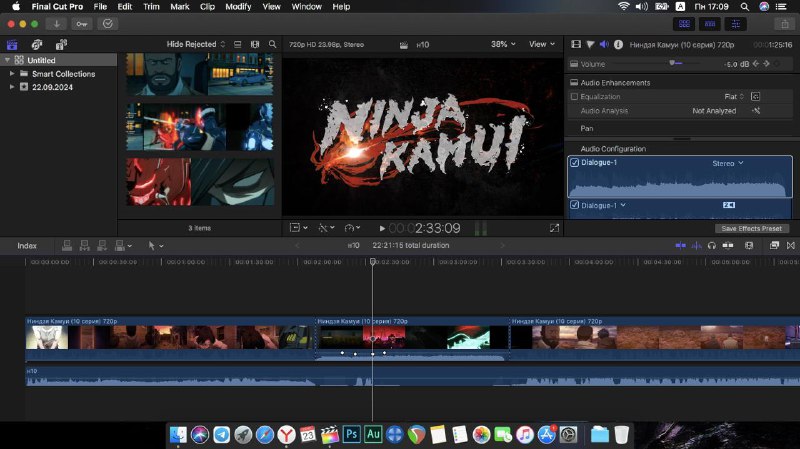The height and width of the screenshot is (449, 800).
Task: Expand the Smart Collections folder
Action: coord(12,73)
